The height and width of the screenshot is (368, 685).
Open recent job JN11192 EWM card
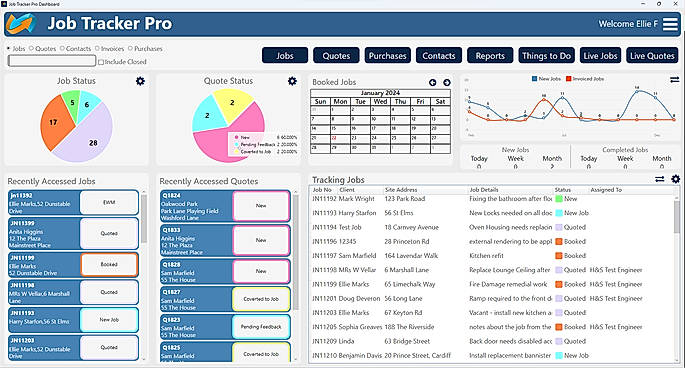[x=73, y=203]
